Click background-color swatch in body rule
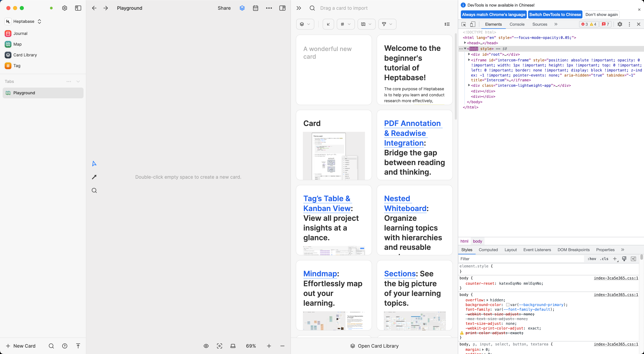Screen dimensions: 644x354 508,305
